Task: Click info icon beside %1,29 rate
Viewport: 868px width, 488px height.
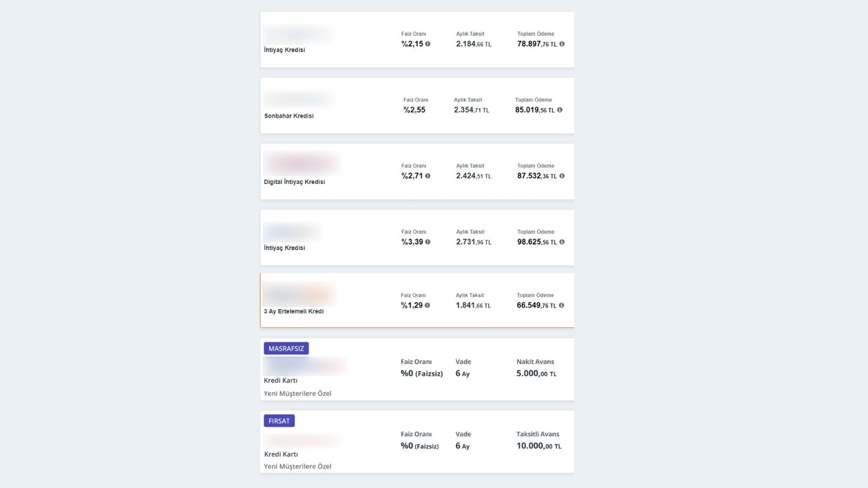Action: click(427, 305)
